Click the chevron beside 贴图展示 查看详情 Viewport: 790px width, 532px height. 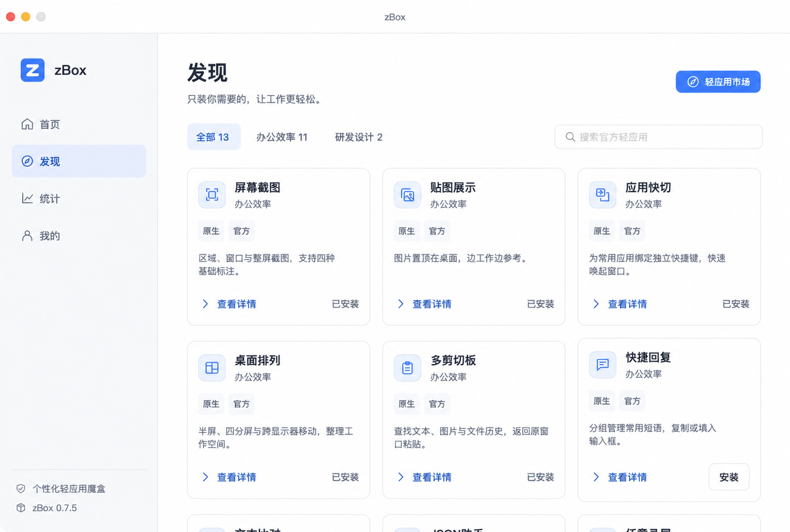click(401, 304)
